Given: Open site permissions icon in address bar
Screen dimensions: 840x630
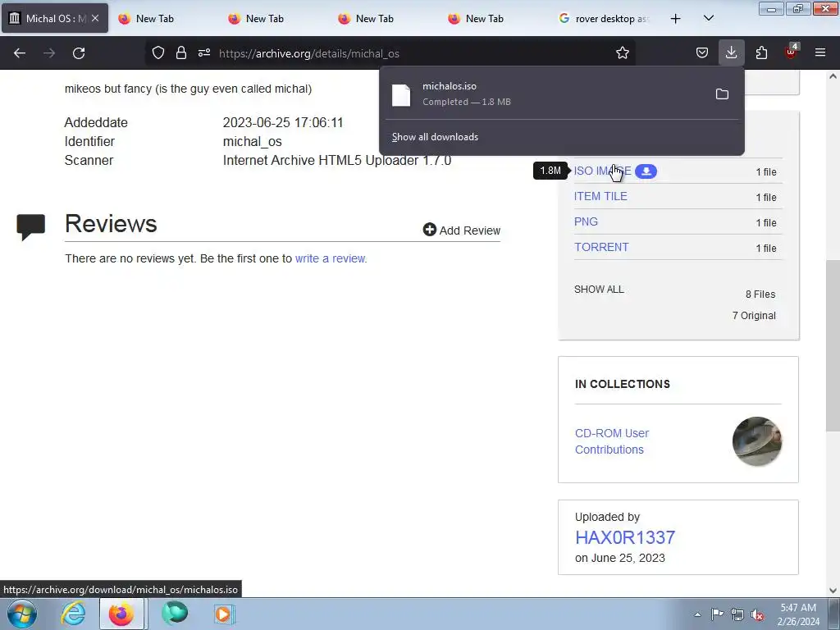Looking at the screenshot, I should (204, 53).
